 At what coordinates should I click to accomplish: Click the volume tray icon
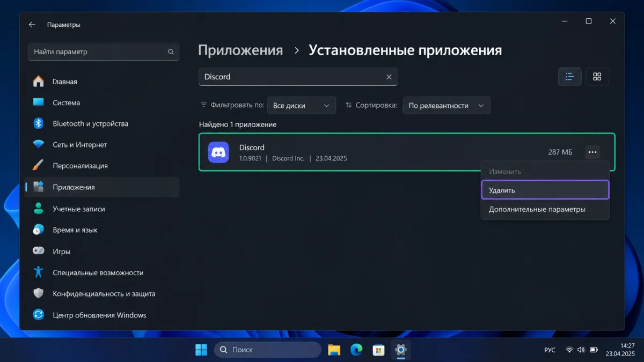581,350
